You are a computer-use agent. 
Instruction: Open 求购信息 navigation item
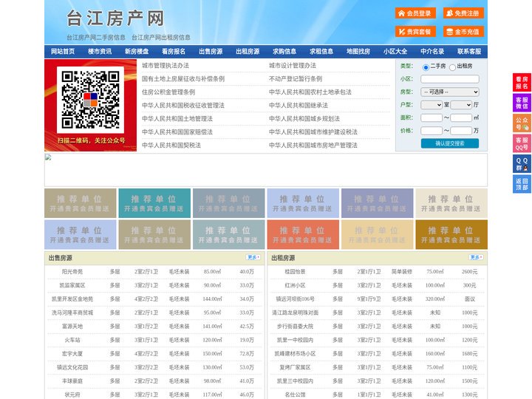284,51
